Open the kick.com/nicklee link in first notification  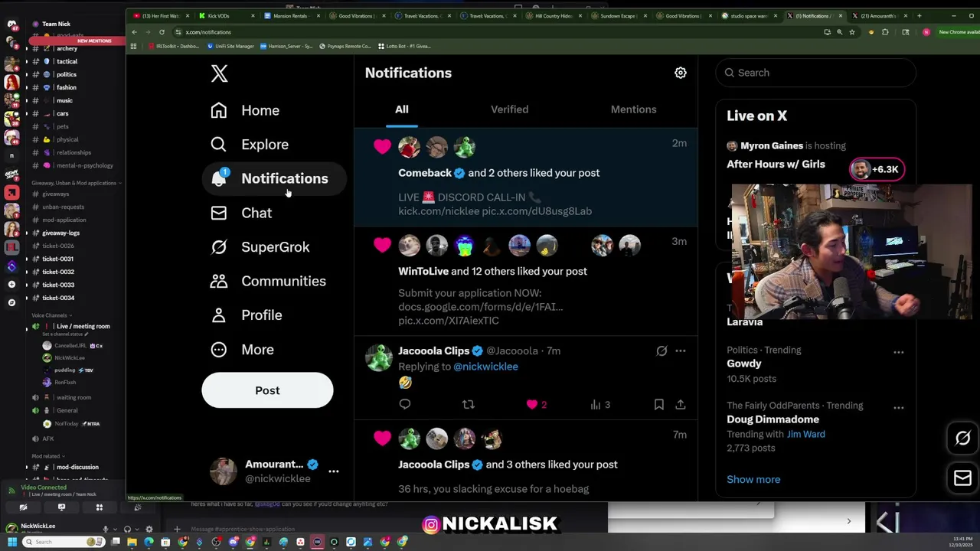[x=440, y=211]
